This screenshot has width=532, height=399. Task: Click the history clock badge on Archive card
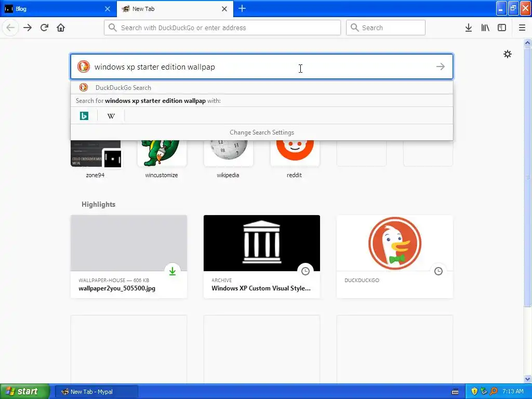point(305,271)
